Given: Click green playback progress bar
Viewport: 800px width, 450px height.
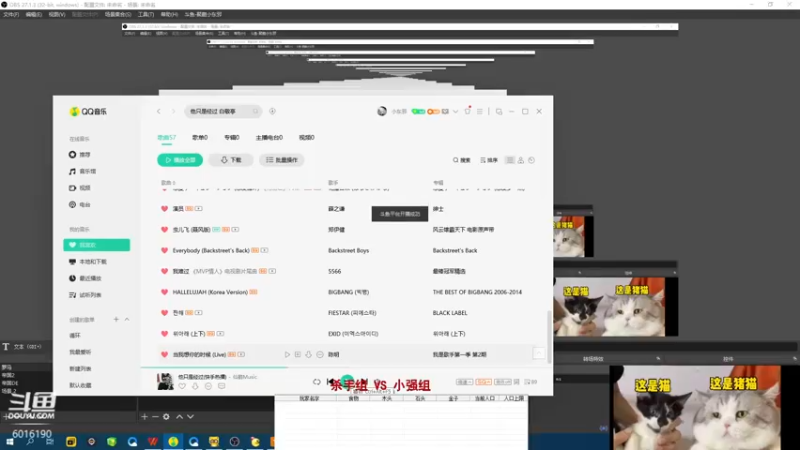Looking at the screenshot, I should [214, 367].
